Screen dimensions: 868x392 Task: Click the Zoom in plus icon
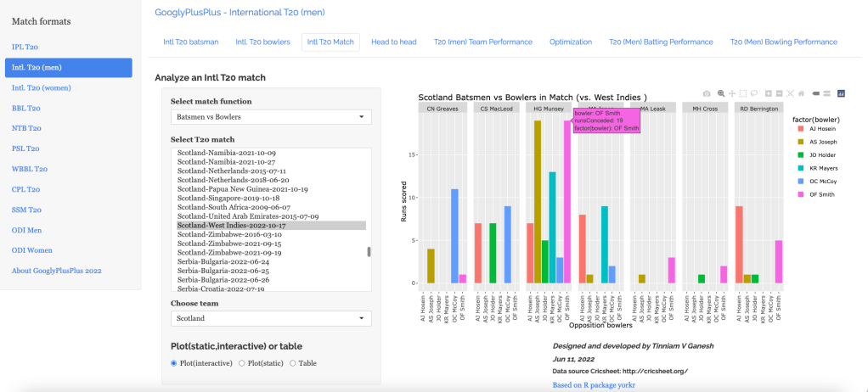coord(769,93)
